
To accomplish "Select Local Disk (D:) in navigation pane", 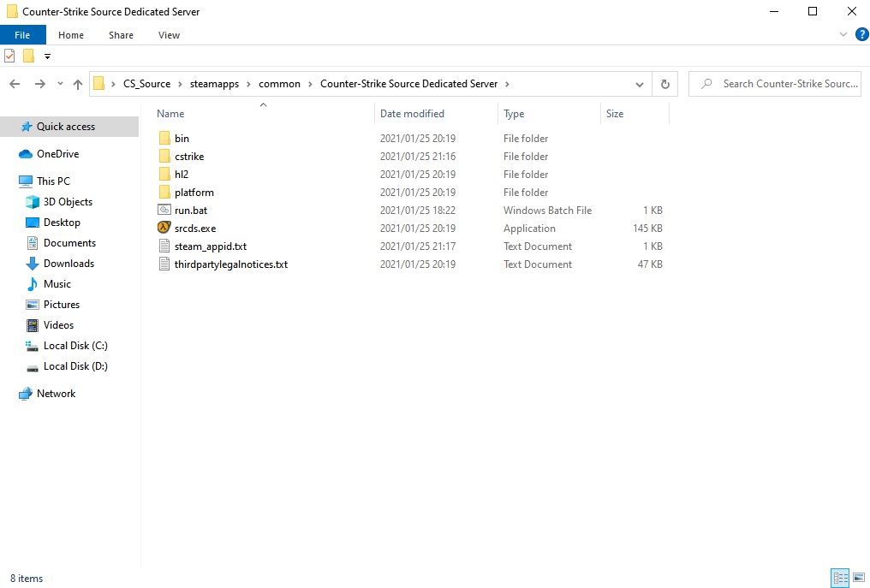I will (75, 366).
